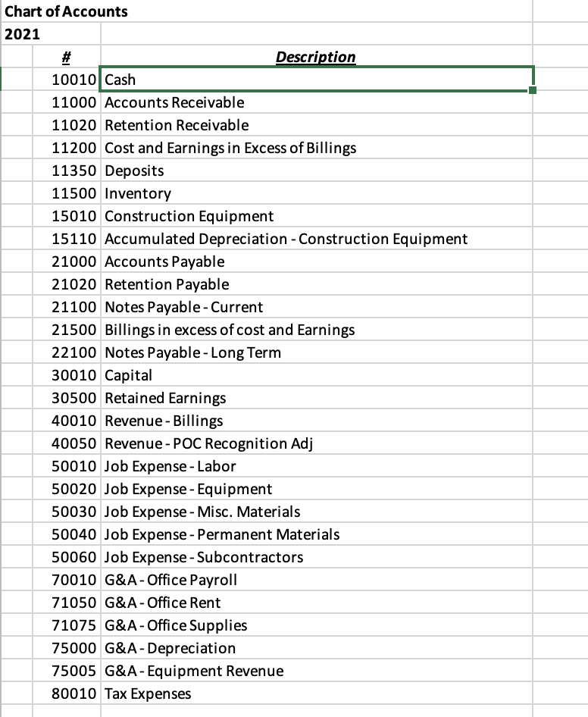
Task: Click account number 70010
Action: 66,580
